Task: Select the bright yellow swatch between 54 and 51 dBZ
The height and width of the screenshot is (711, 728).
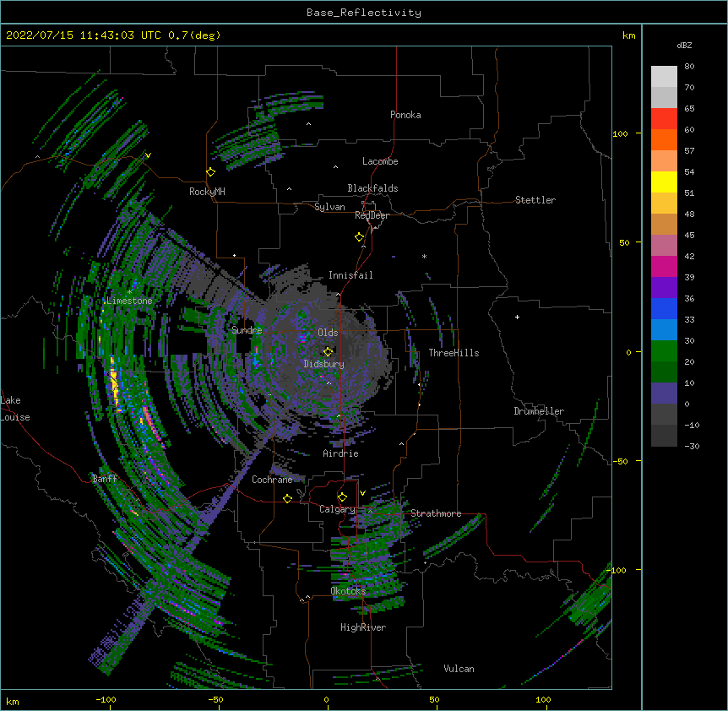Action: point(664,182)
